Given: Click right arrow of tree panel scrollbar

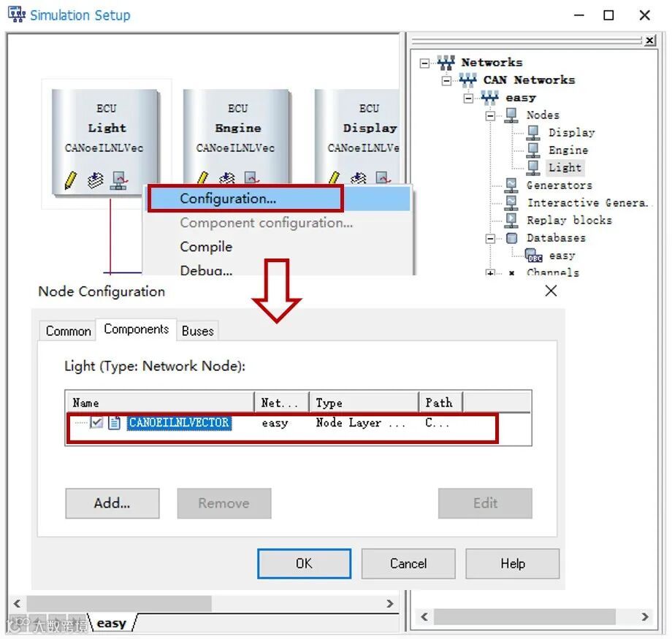Looking at the screenshot, I should (644, 616).
